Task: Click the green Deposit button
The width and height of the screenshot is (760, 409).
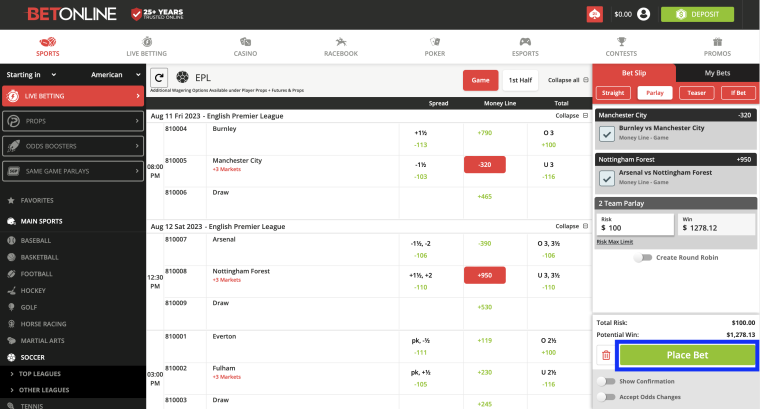Action: [697, 14]
